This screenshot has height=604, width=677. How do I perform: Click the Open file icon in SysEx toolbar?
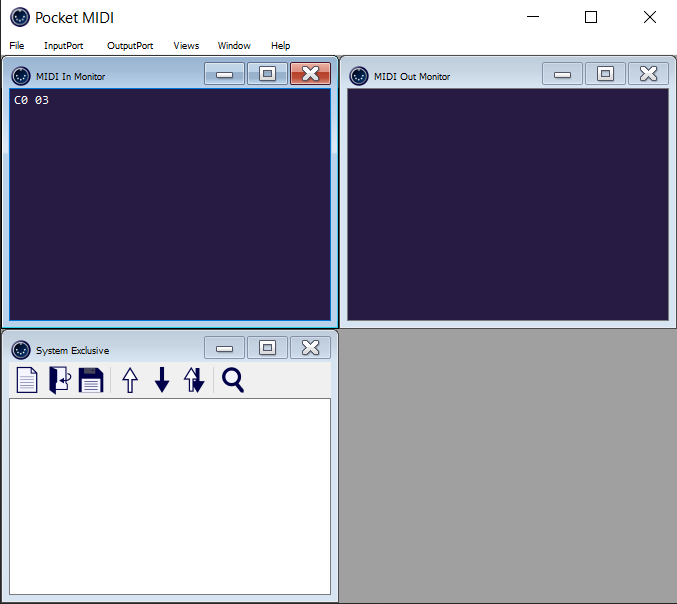pos(59,380)
